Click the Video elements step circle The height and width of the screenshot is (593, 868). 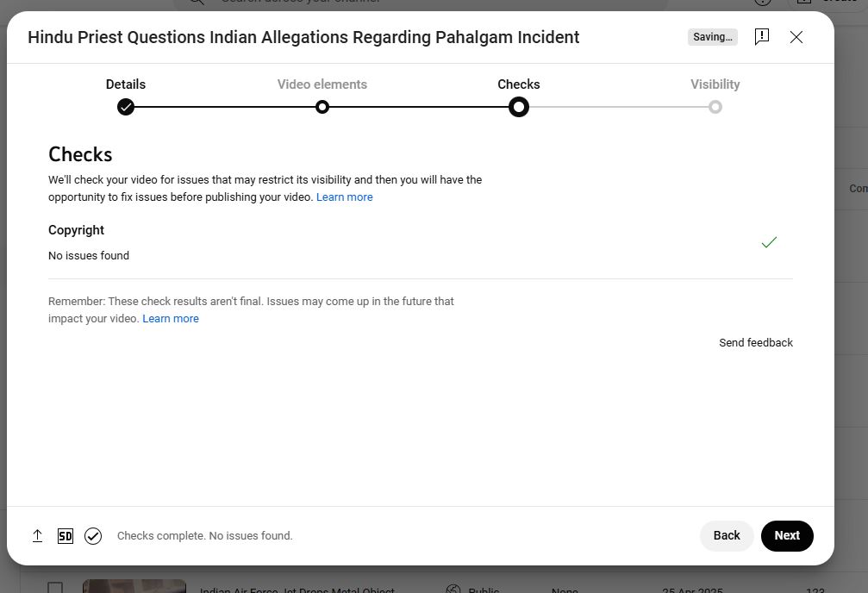click(322, 107)
